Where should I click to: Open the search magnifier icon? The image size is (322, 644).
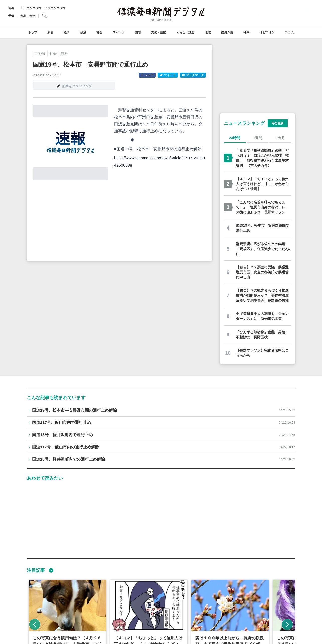point(44,16)
